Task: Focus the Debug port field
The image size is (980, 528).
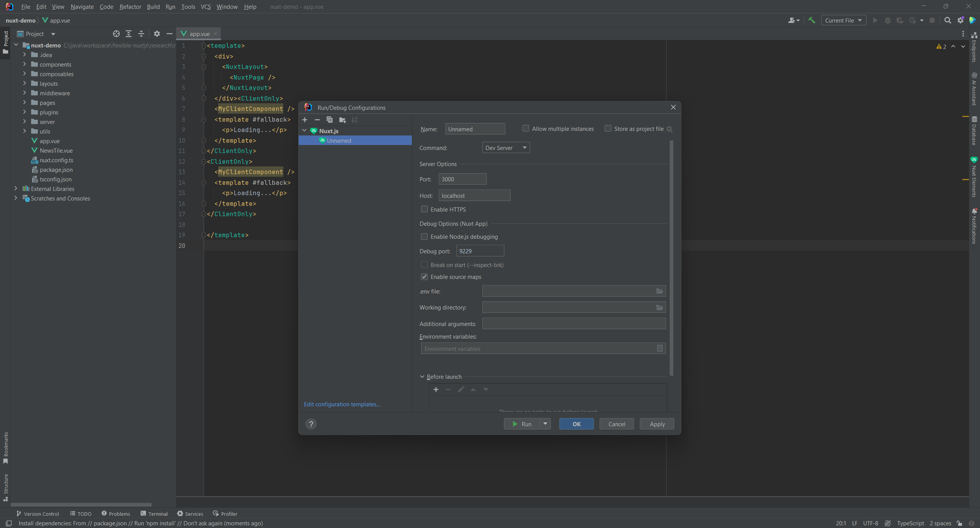Action: coord(480,251)
